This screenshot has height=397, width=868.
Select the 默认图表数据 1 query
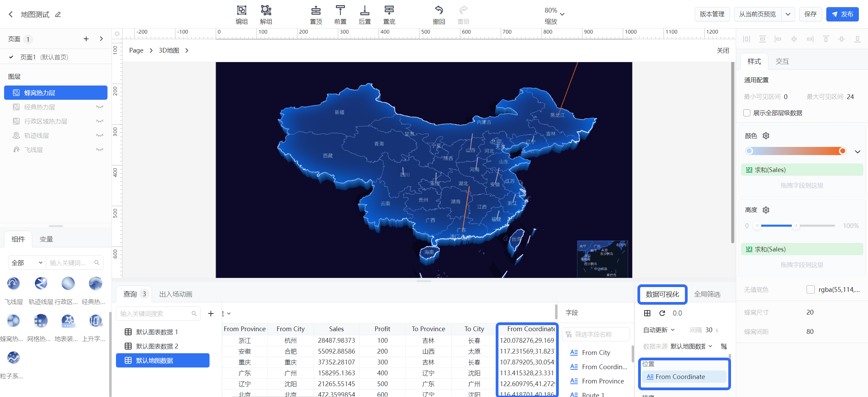pos(163,332)
